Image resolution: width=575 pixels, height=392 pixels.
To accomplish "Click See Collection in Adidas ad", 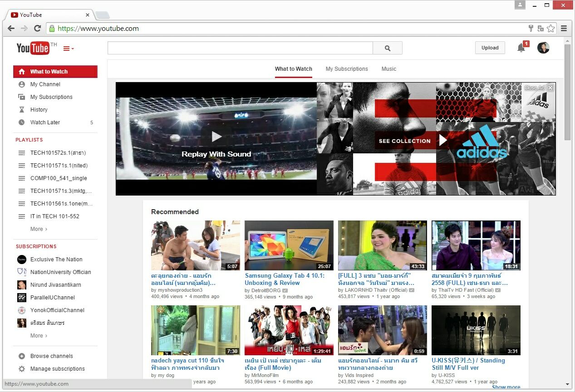I will click(x=405, y=141).
